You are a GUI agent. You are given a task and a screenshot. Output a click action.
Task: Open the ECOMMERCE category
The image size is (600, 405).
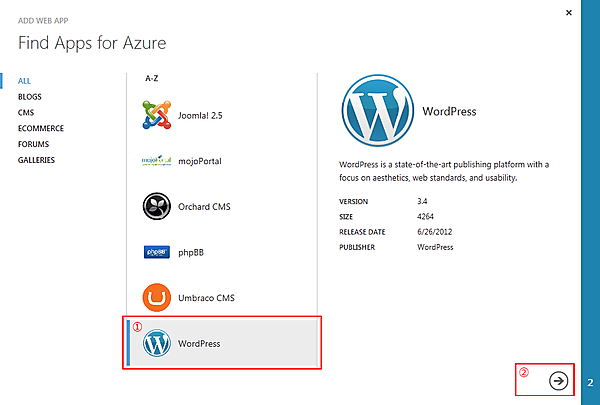point(41,128)
